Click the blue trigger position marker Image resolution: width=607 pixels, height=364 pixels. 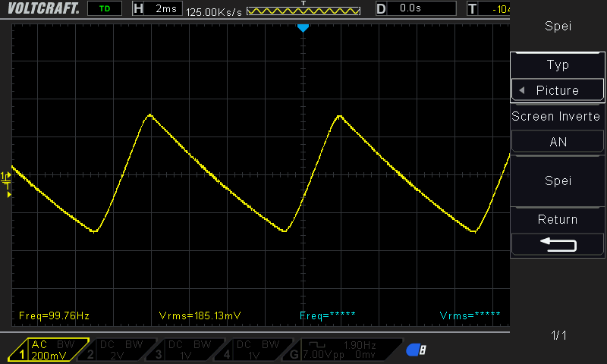(303, 28)
